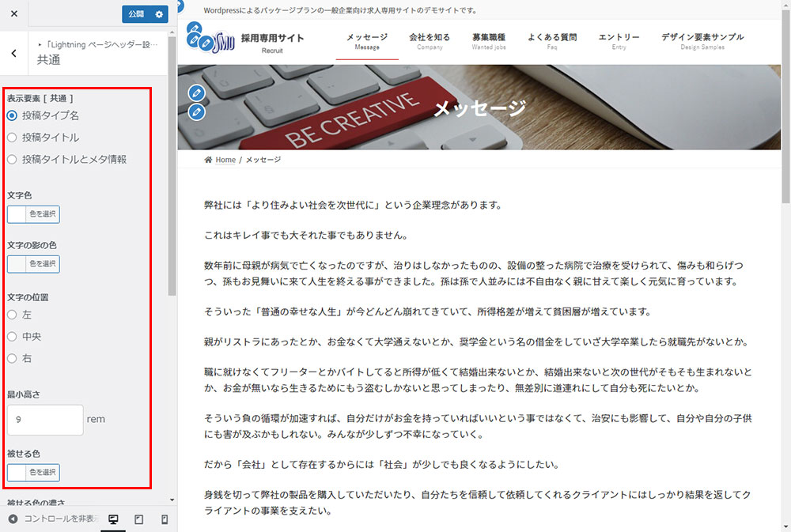Select the 投稿タイトル radio option
Image resolution: width=791 pixels, height=532 pixels.
click(12, 138)
